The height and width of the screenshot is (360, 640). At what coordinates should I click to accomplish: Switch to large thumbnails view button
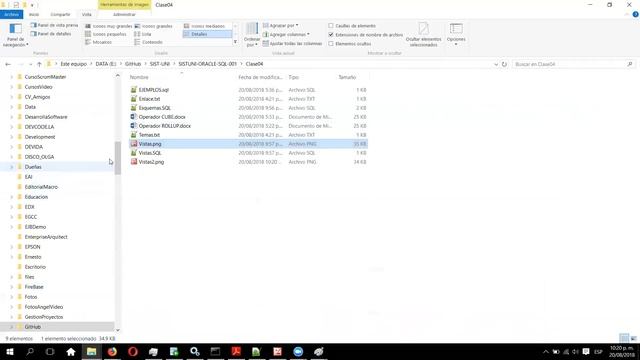click(633, 338)
